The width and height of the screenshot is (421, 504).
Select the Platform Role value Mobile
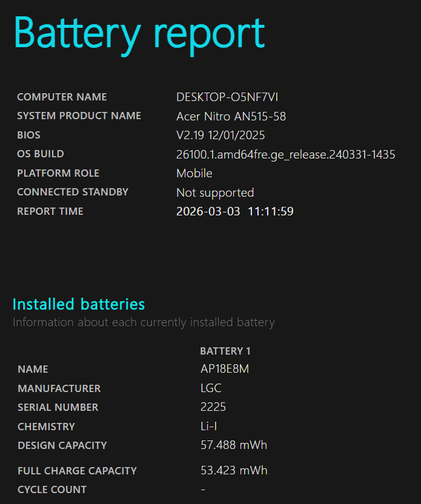point(194,173)
